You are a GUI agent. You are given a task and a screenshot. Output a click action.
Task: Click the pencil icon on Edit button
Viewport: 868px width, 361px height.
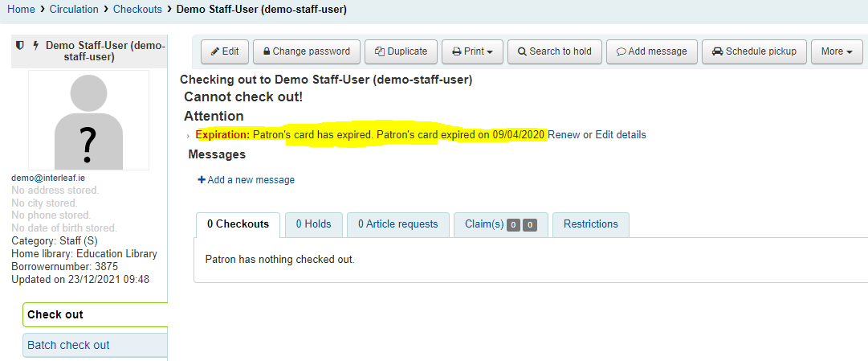click(215, 51)
